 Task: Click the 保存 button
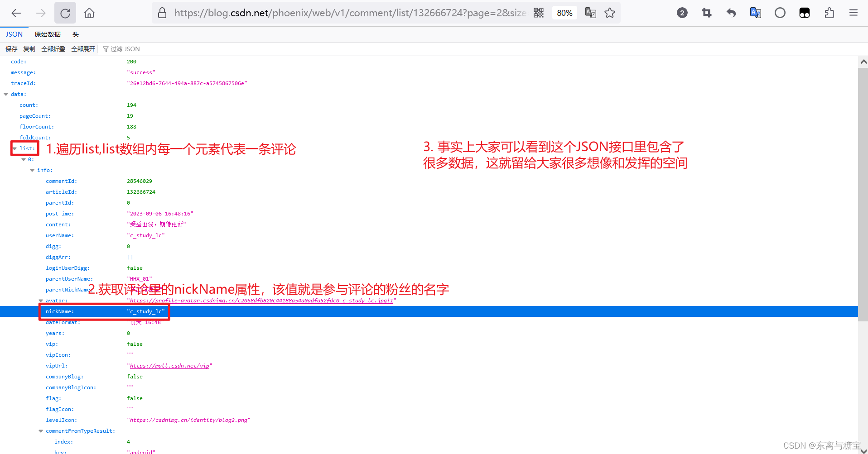pos(11,49)
